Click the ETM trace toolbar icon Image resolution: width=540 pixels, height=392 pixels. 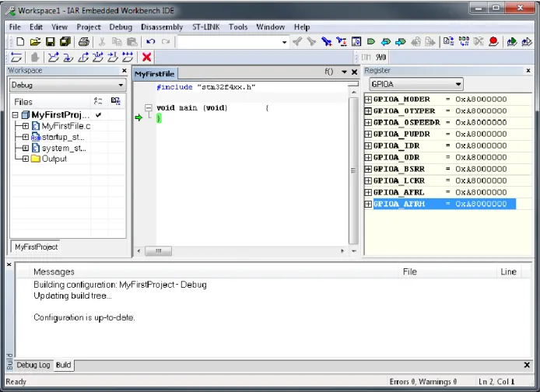point(366,57)
